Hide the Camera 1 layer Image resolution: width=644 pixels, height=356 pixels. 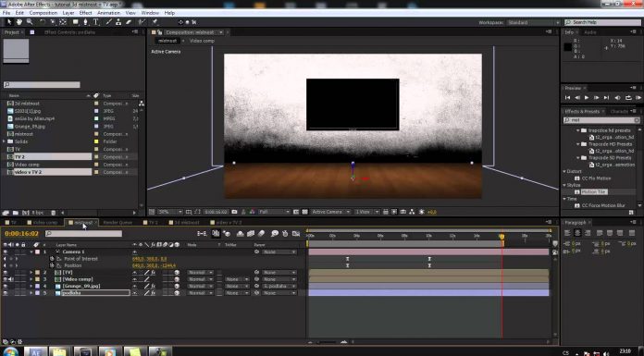click(6, 252)
